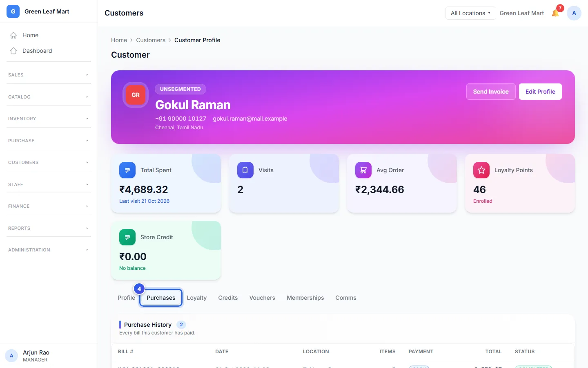
Task: Expand the Finance sidebar section
Action: tap(49, 206)
